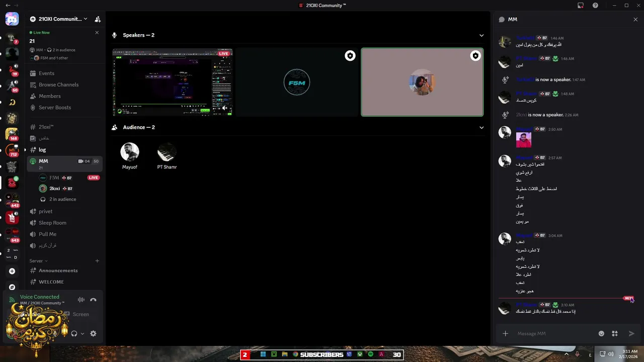Open the 21oxi™ text channel
This screenshot has width=644, height=362.
(65, 127)
